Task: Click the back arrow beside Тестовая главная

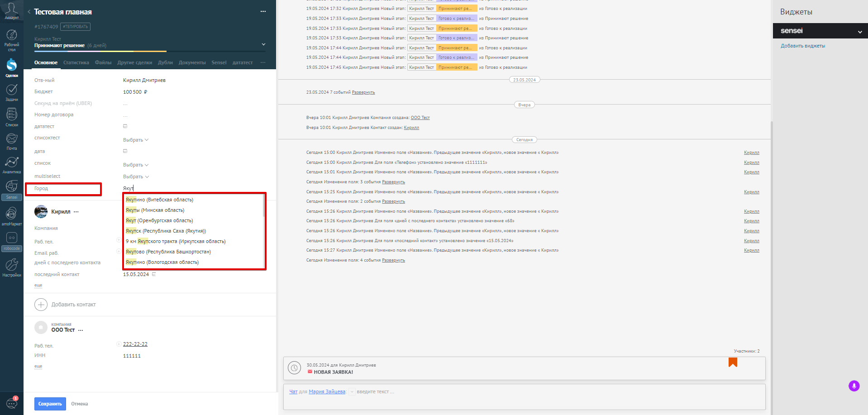Action: 29,12
